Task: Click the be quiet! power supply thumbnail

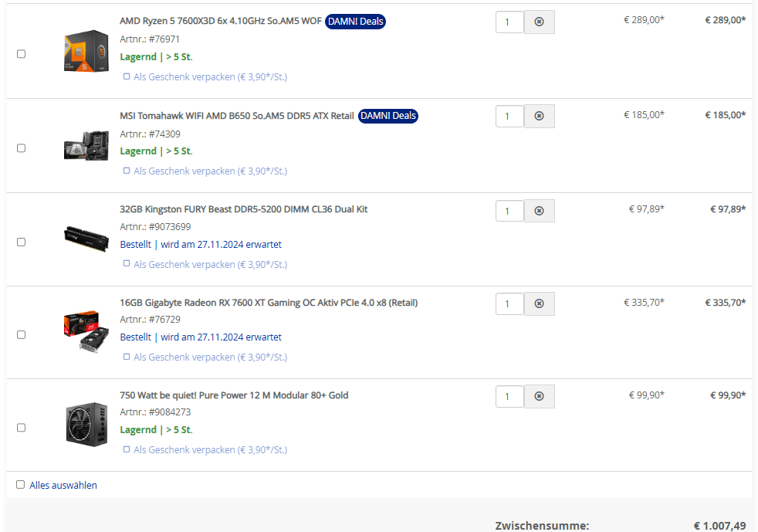Action: click(x=86, y=424)
